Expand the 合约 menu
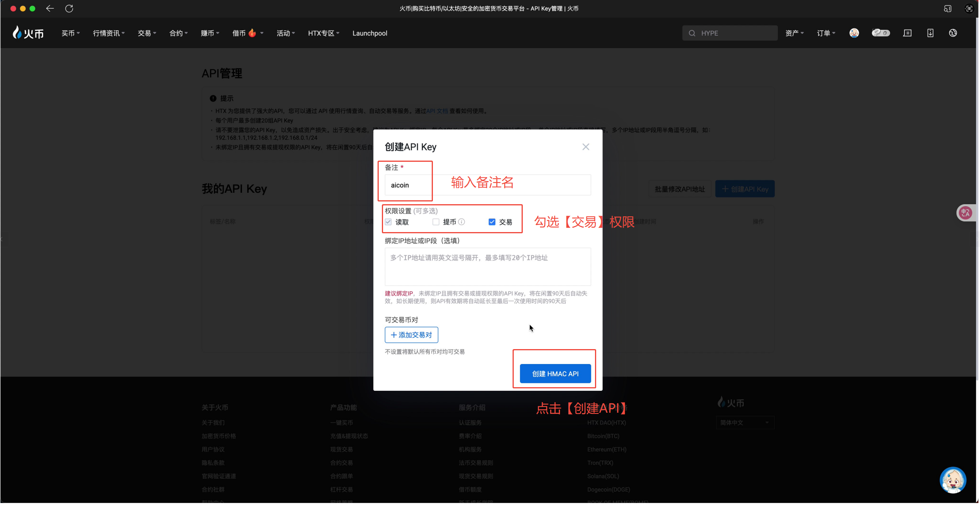The width and height of the screenshot is (980, 505). tap(179, 33)
